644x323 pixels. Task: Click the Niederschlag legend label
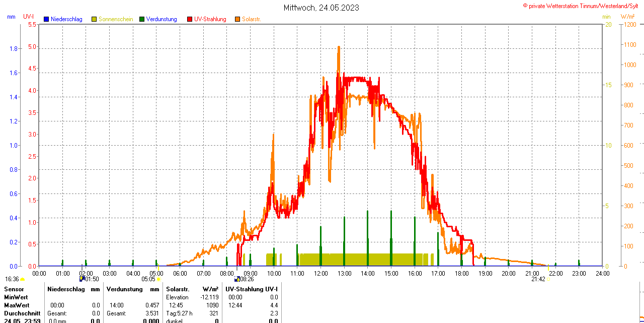[66, 19]
